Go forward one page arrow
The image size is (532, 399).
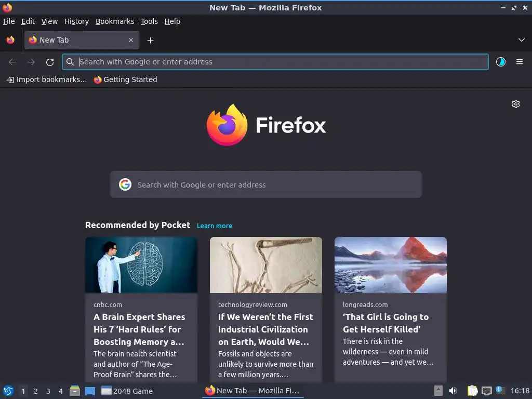coord(31,62)
